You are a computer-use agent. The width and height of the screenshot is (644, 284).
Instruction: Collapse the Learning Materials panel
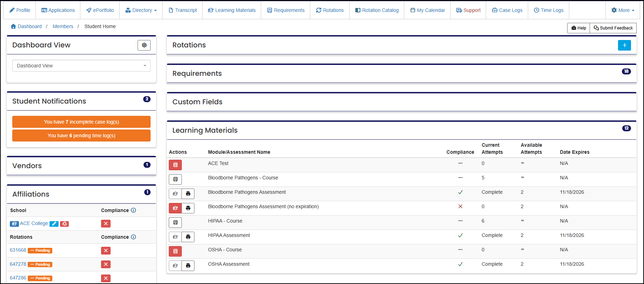tap(401, 130)
